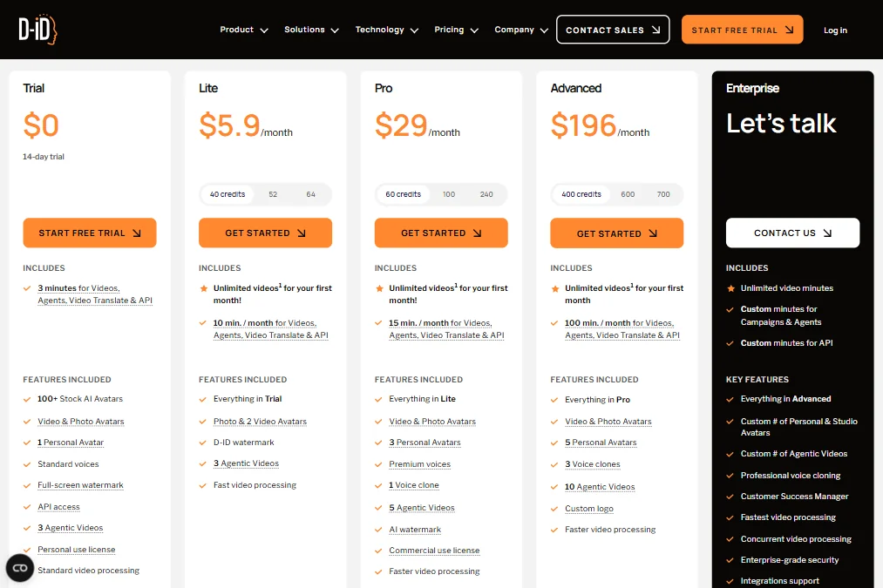883x588 pixels.
Task: Click Contact Us in the Enterprise plan
Action: click(x=792, y=233)
